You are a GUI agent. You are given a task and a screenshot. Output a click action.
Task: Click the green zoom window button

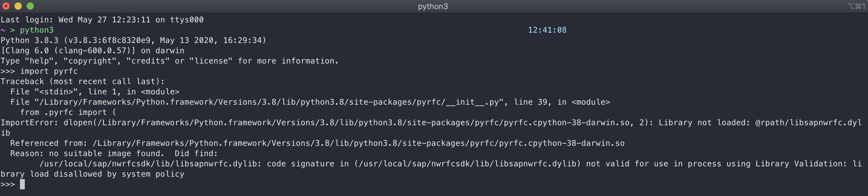30,6
